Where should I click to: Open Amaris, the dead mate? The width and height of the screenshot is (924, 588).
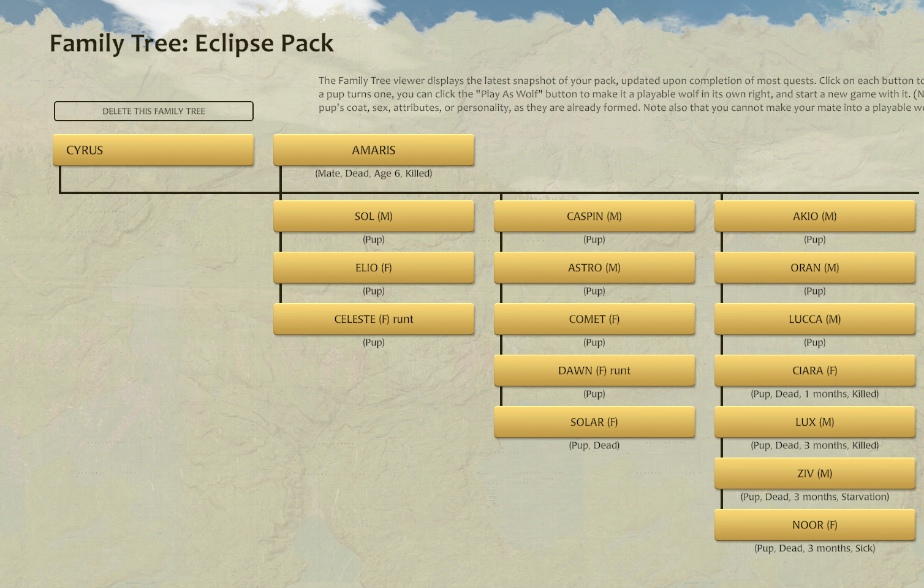tap(373, 149)
